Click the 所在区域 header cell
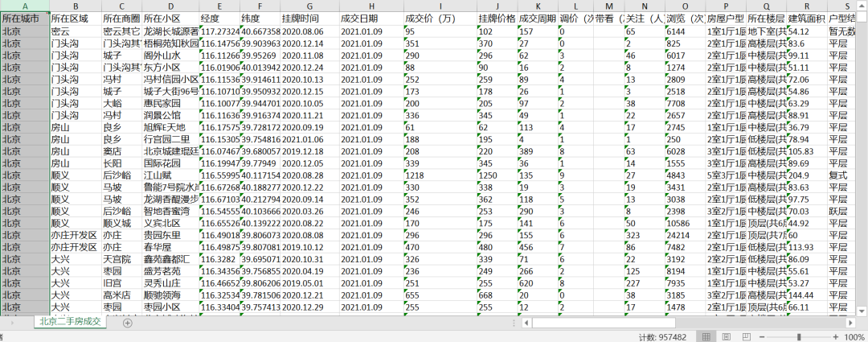This screenshot has height=342, width=868. click(76, 19)
